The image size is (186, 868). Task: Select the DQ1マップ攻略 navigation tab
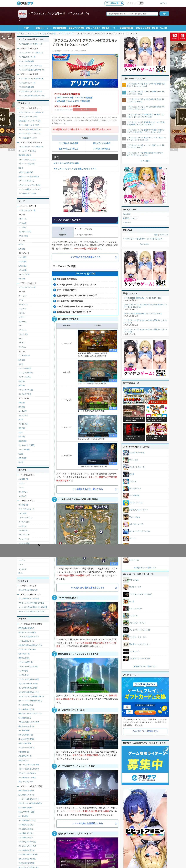click(76, 28)
